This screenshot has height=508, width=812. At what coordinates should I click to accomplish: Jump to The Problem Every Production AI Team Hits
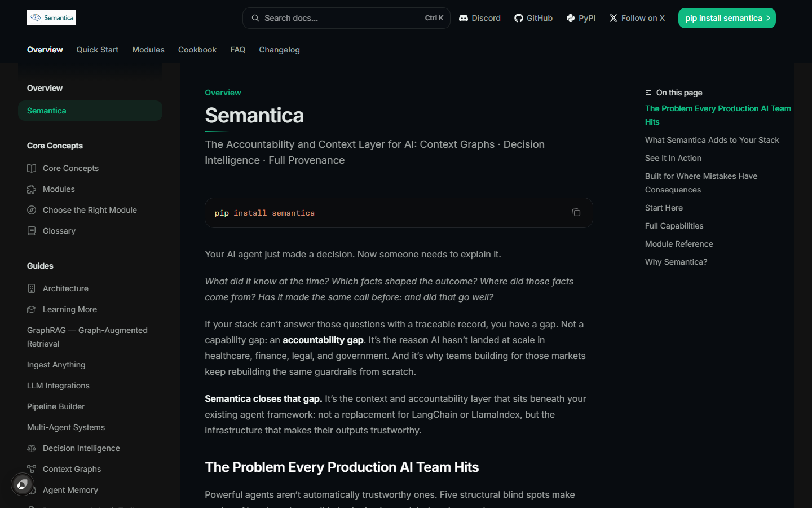click(718, 115)
